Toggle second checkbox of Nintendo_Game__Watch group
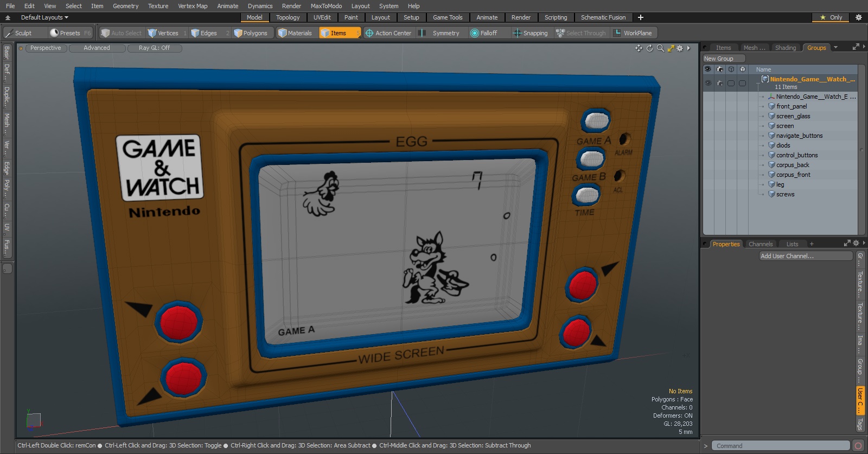The width and height of the screenshot is (868, 454). click(743, 83)
